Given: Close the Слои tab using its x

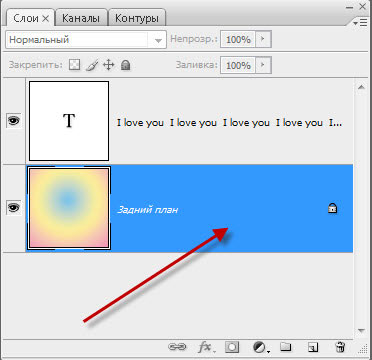Looking at the screenshot, I should pyautogui.click(x=45, y=19).
